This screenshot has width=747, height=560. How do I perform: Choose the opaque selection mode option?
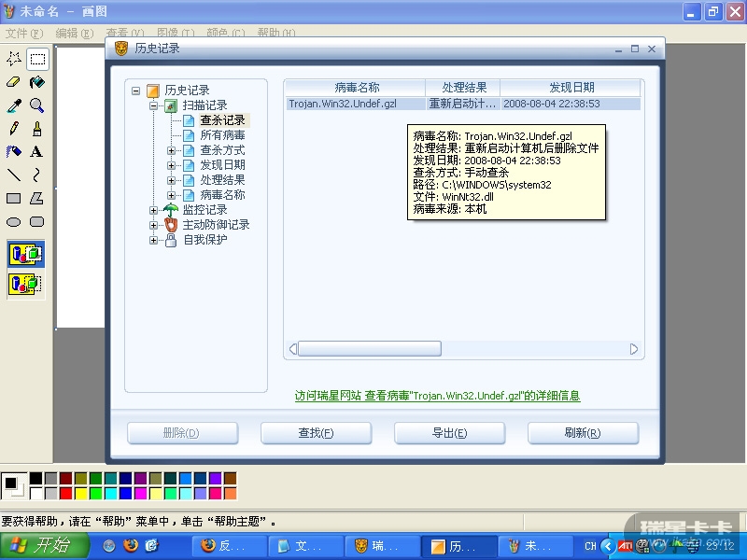point(26,254)
